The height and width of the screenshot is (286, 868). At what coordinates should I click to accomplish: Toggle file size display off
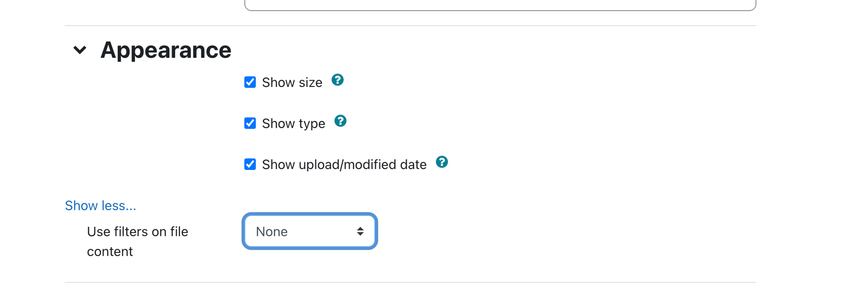tap(250, 82)
